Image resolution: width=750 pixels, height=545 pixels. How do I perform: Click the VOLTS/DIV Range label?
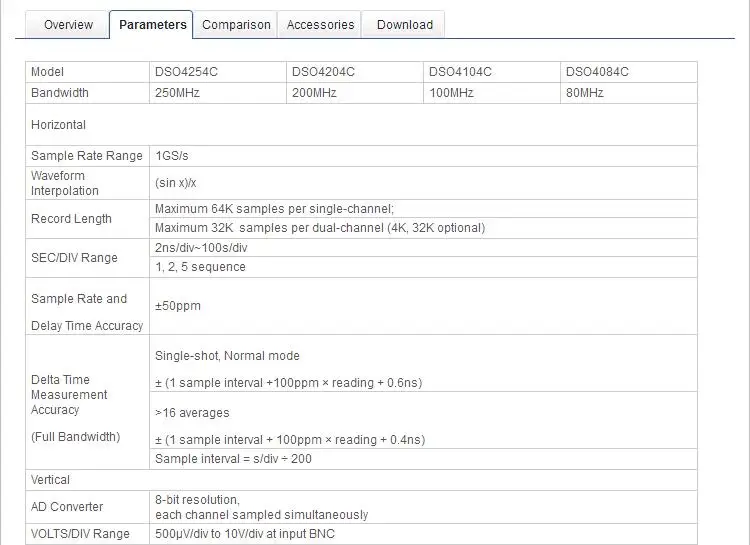[80, 534]
